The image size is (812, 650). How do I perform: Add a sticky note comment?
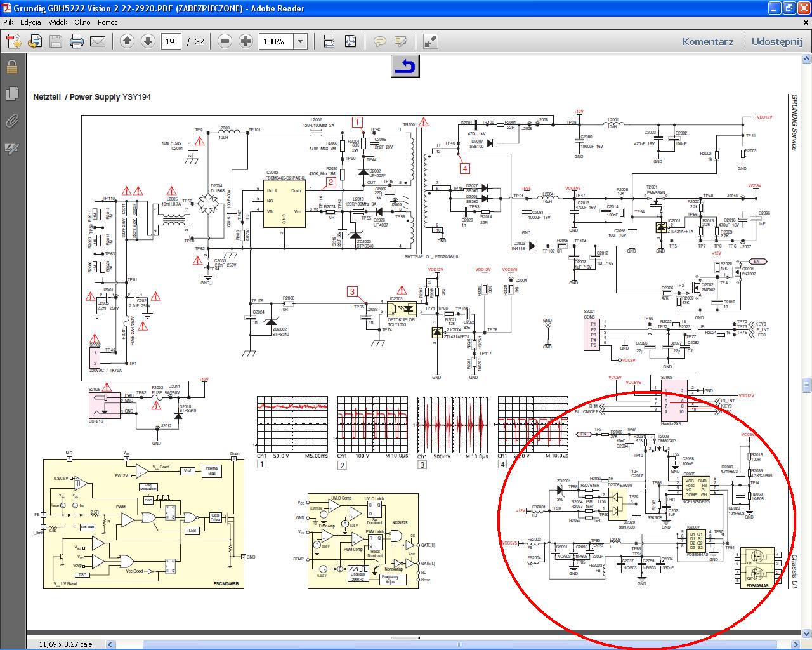tap(380, 41)
